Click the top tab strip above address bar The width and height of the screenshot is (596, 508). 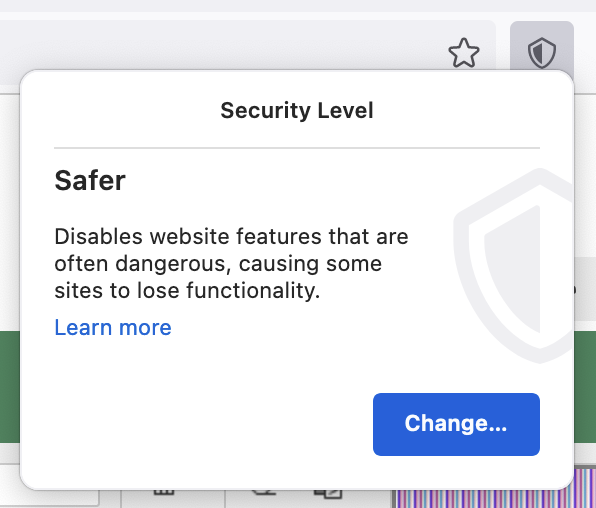298,6
